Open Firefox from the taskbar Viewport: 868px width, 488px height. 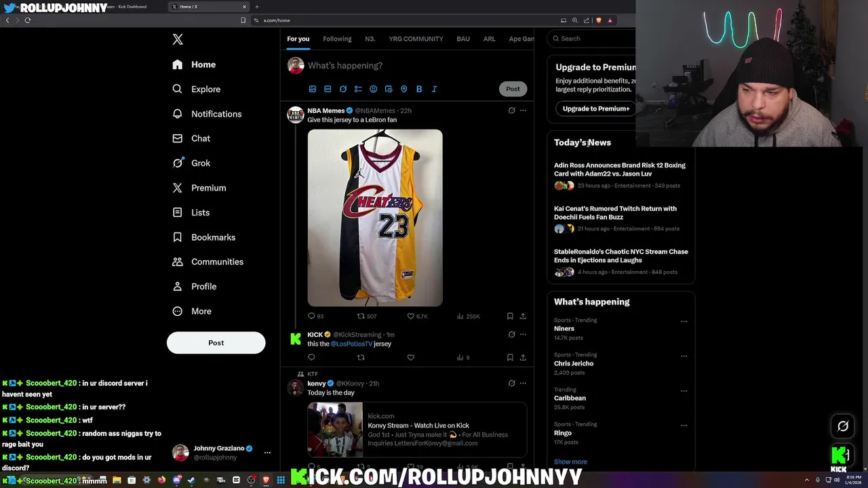(x=161, y=480)
